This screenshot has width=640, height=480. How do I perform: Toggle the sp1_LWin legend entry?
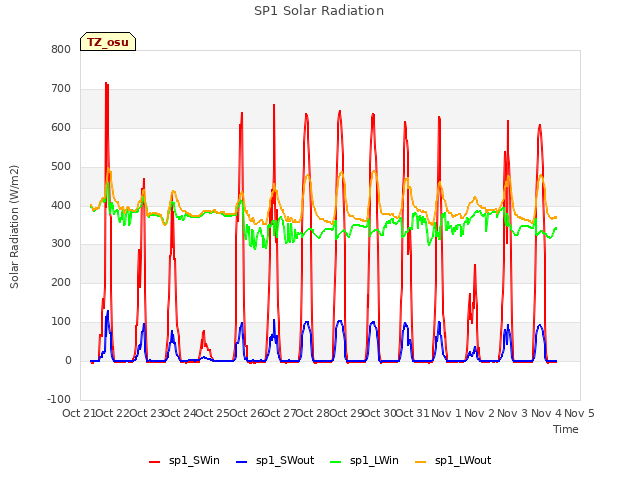[364, 461]
